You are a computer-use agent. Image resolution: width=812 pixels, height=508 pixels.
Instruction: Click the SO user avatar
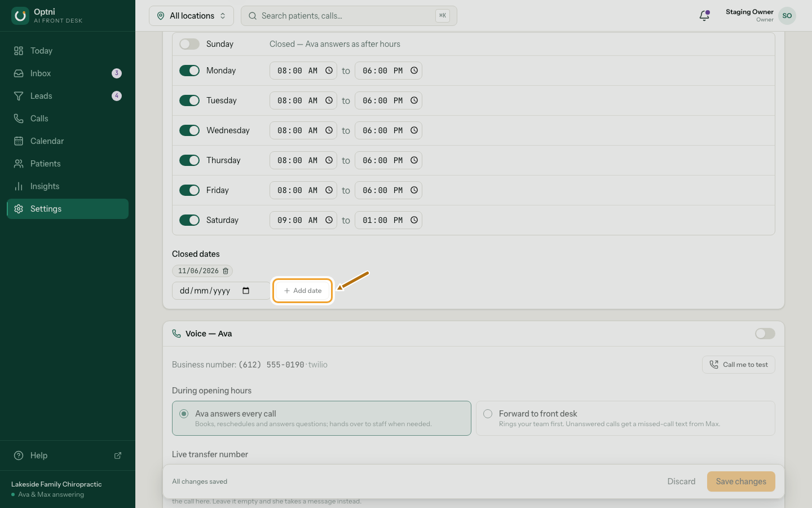(x=787, y=16)
